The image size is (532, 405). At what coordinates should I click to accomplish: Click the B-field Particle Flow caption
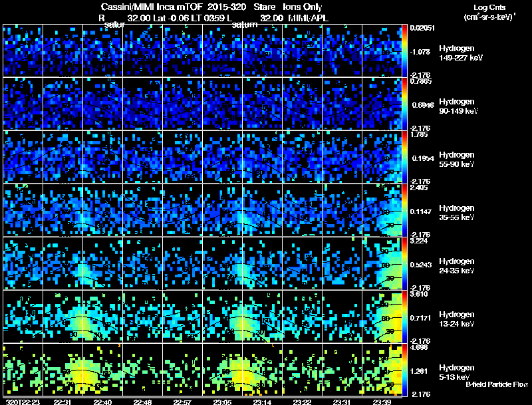click(497, 384)
